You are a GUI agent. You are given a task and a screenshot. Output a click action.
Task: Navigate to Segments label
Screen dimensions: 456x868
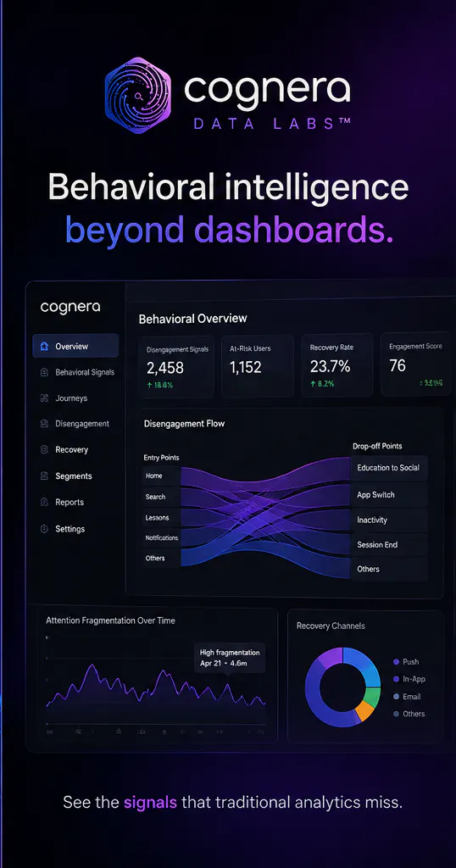point(74,476)
